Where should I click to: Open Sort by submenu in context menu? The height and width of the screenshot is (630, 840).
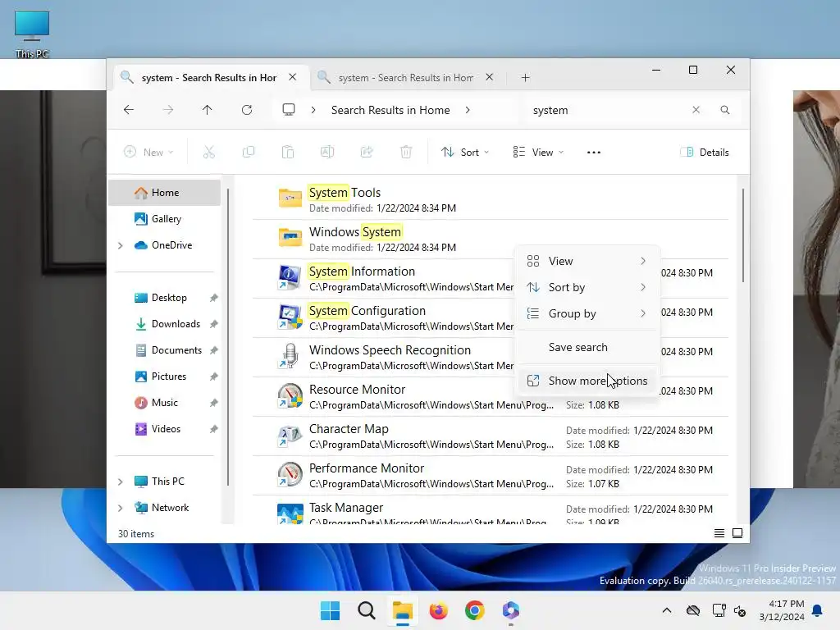tap(587, 287)
